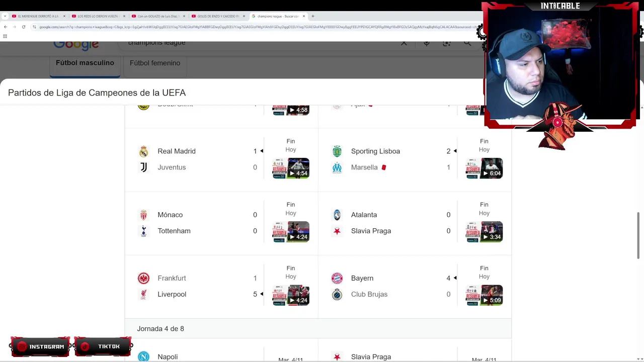This screenshot has height=362, width=644.
Task: Play the Sporting Lisboa vs Marsella 6:04 highlight
Action: [484, 168]
